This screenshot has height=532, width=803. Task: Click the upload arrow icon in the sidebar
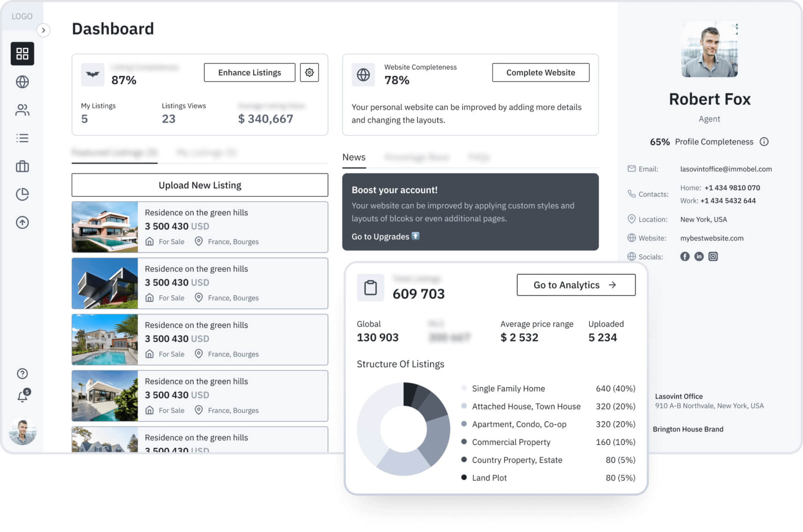[x=22, y=222]
